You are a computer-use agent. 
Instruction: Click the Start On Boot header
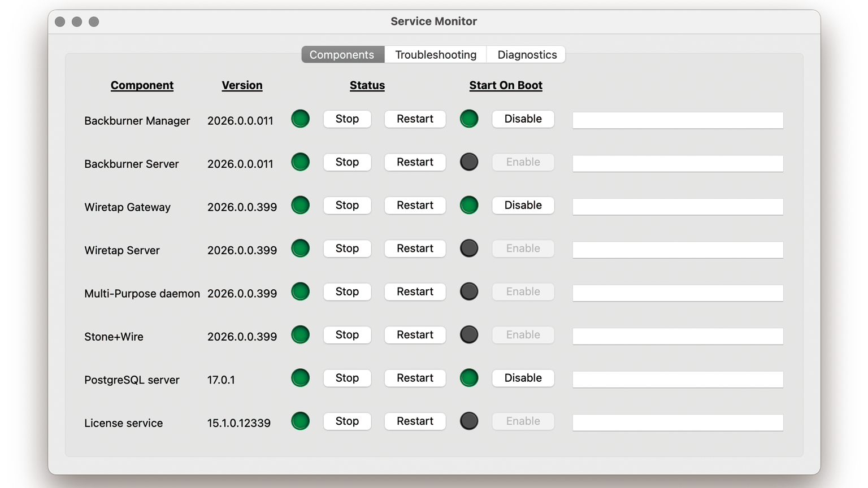click(506, 85)
